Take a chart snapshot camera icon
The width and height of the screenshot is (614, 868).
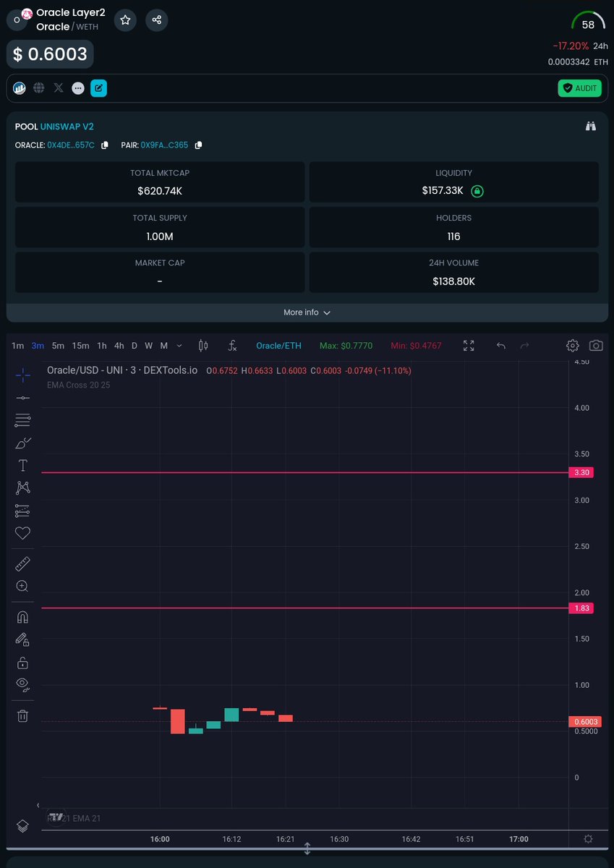click(596, 346)
